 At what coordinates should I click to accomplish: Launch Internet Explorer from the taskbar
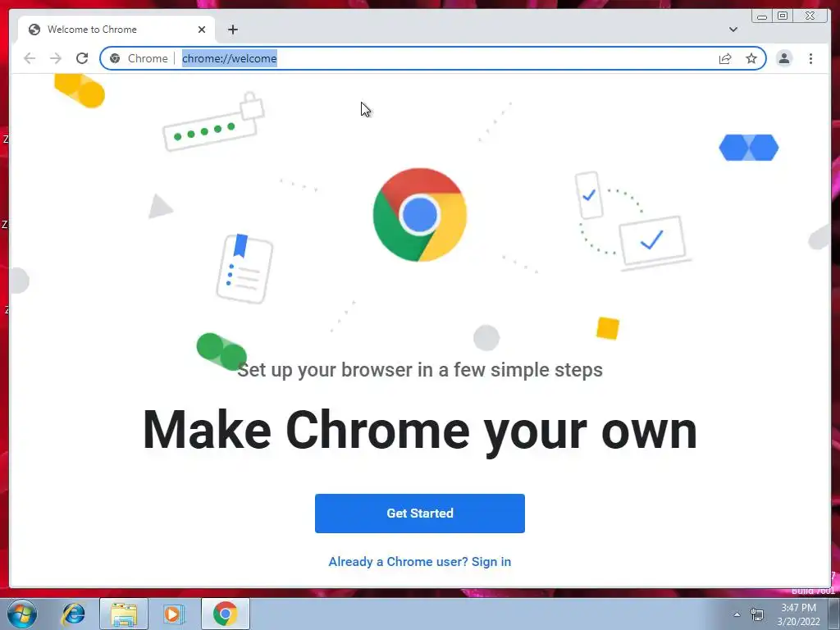[73, 614]
